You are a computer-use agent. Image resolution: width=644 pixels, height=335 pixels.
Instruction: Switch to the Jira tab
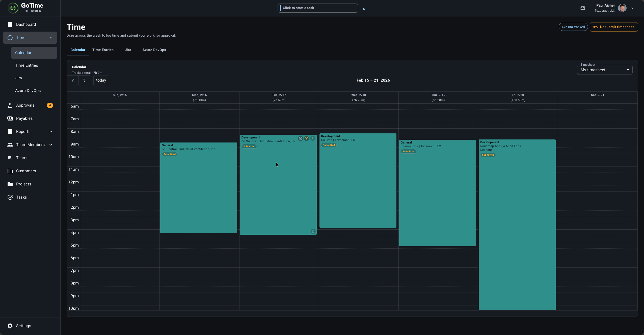click(x=128, y=50)
